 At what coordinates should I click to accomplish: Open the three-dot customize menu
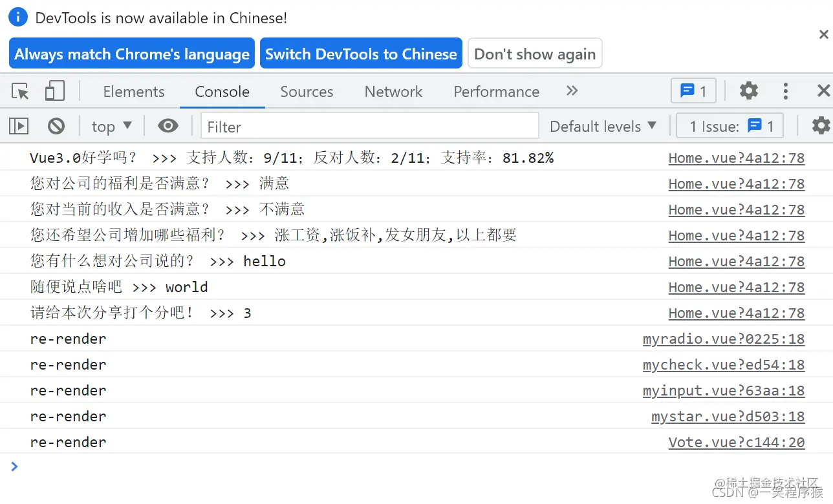coord(786,91)
